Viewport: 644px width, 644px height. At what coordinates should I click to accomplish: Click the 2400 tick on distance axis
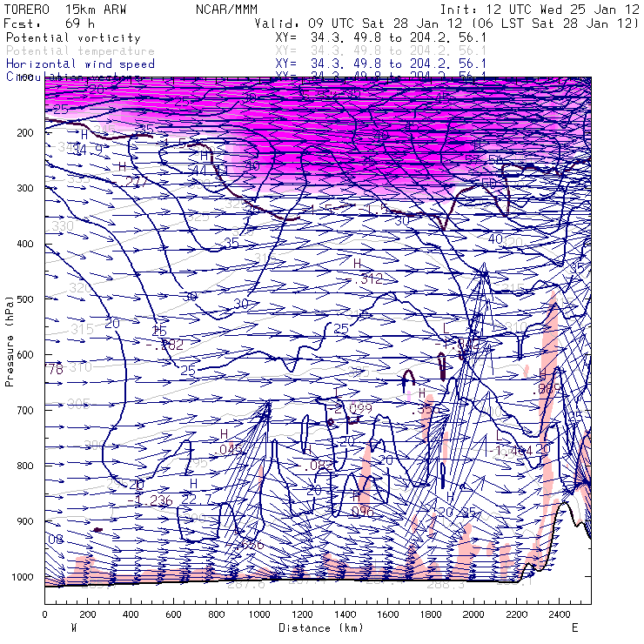click(x=560, y=614)
